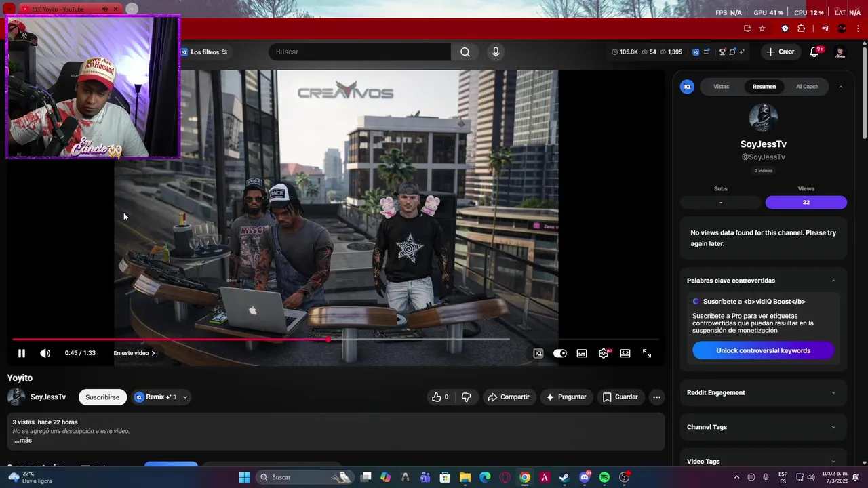Viewport: 868px width, 488px height.
Task: Open File Explorer from the taskbar
Action: pyautogui.click(x=465, y=477)
